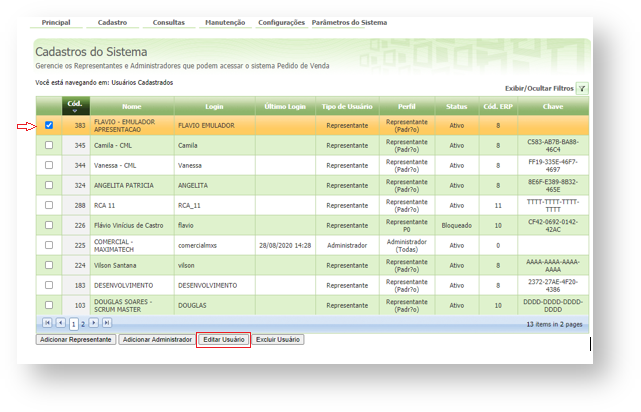Sort users by the Nome column header
641x412 pixels.
(x=132, y=106)
